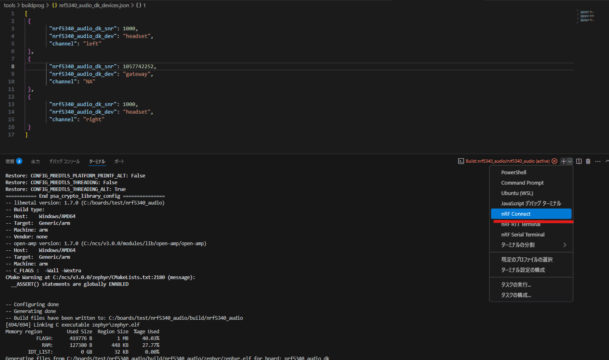Click "headset" value on line 14
This screenshot has height=360, width=609.
click(137, 112)
